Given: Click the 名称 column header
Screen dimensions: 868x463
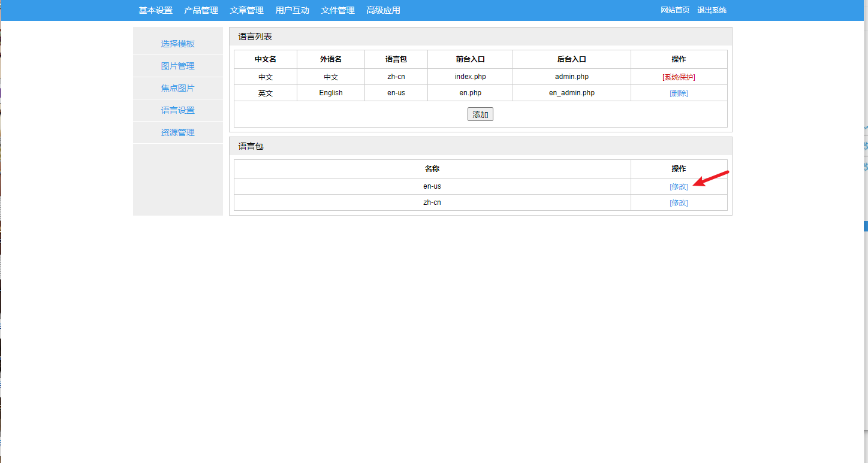Looking at the screenshot, I should pyautogui.click(x=432, y=169).
